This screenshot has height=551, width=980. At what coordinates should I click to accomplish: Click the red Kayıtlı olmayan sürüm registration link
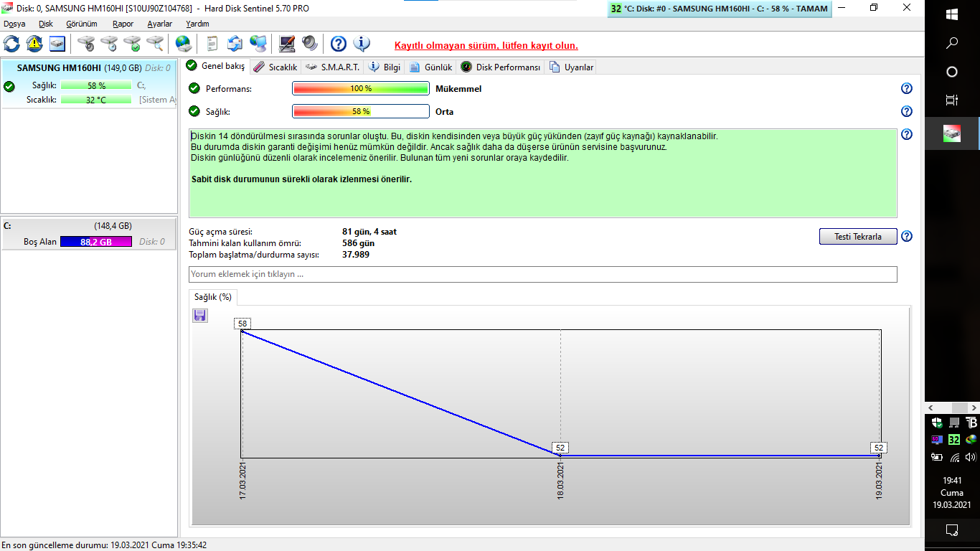pyautogui.click(x=486, y=45)
